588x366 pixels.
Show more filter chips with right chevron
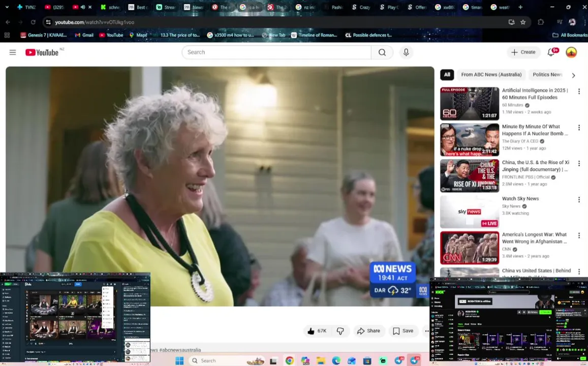[x=573, y=75]
